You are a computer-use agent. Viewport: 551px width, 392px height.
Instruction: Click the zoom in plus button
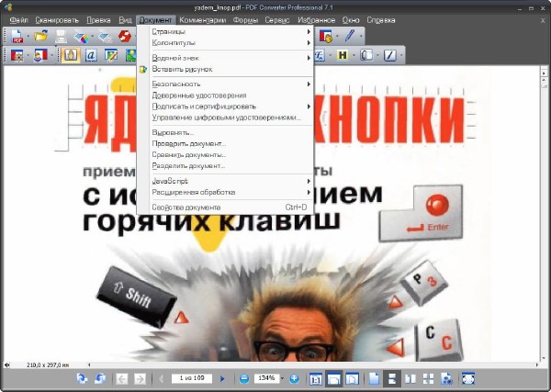(x=294, y=378)
